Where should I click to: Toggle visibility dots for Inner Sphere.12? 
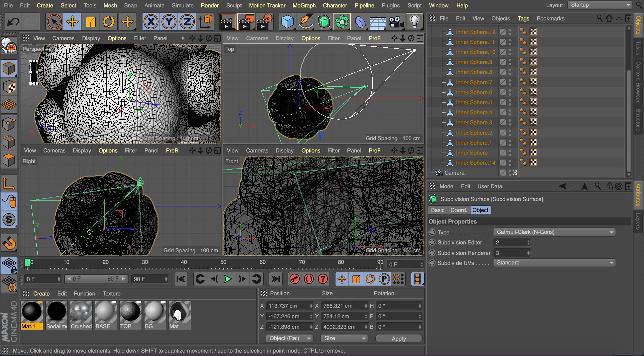click(510, 32)
